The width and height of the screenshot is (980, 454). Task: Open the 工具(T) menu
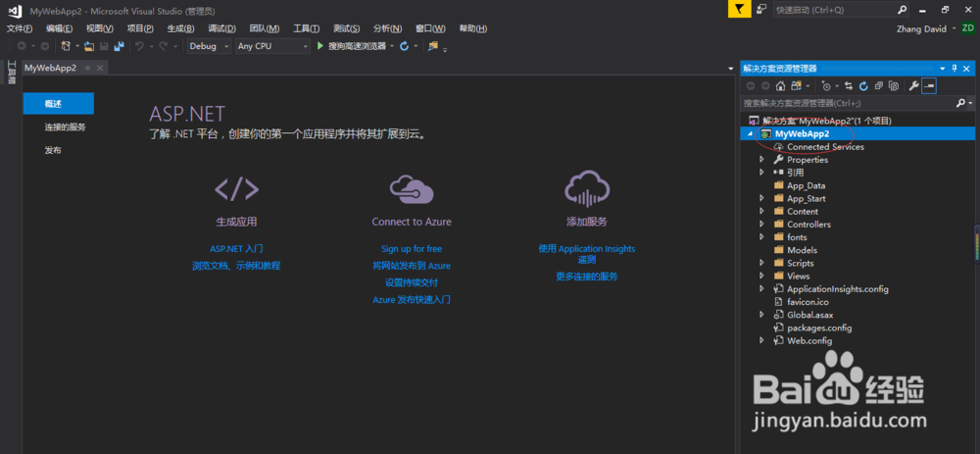point(306,28)
